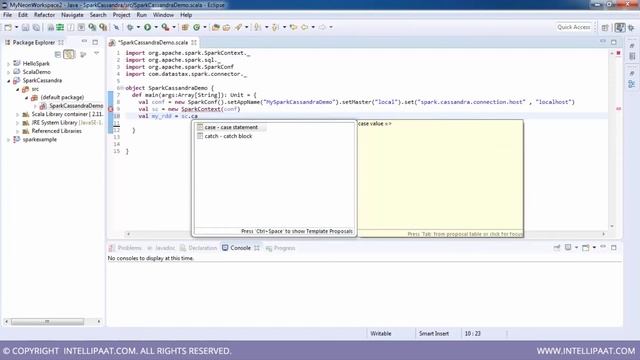640x360 pixels.
Task: Expand the sparkexample project
Action: coord(9,140)
